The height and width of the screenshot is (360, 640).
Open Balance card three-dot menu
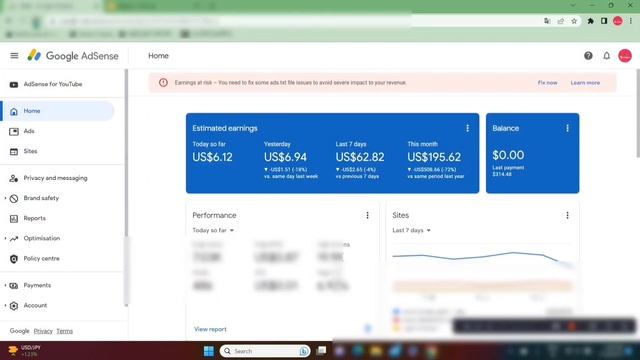pyautogui.click(x=567, y=128)
